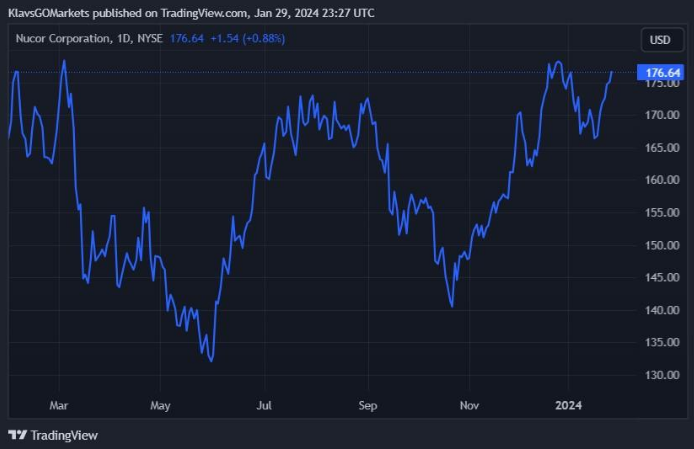This screenshot has height=449, width=694.
Task: Click the 2024 label on time axis
Action: [569, 405]
